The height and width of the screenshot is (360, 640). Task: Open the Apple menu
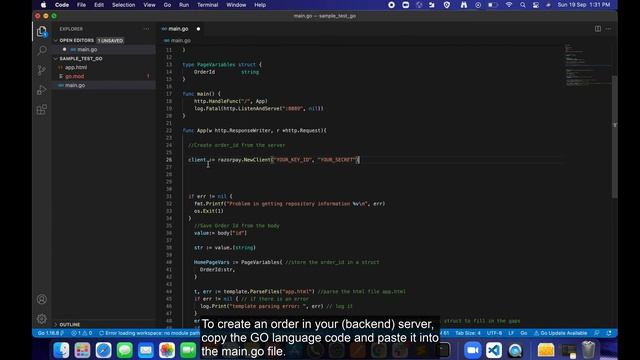43,5
